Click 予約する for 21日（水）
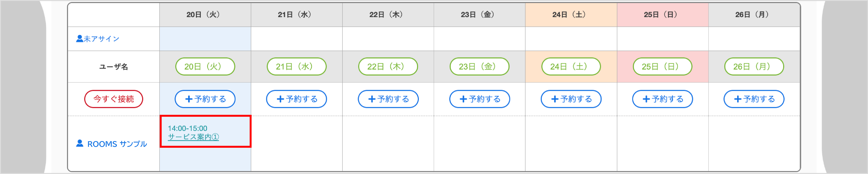868x174 pixels. click(x=297, y=99)
